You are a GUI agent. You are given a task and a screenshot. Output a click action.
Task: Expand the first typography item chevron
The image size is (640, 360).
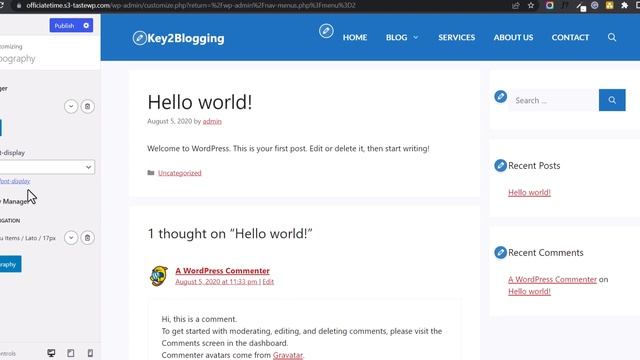point(71,106)
